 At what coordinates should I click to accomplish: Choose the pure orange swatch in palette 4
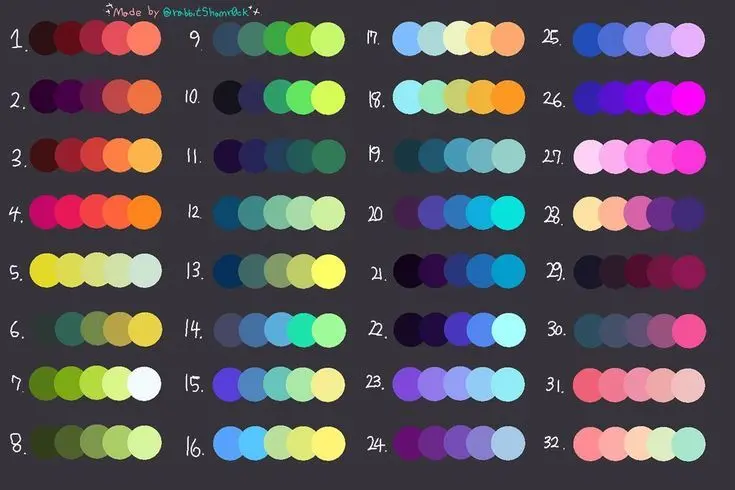(144, 213)
